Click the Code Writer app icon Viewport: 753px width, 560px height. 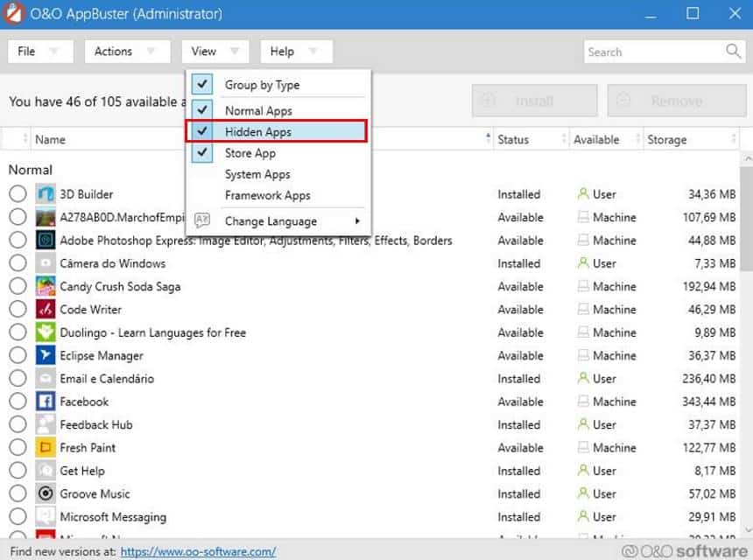pyautogui.click(x=46, y=309)
